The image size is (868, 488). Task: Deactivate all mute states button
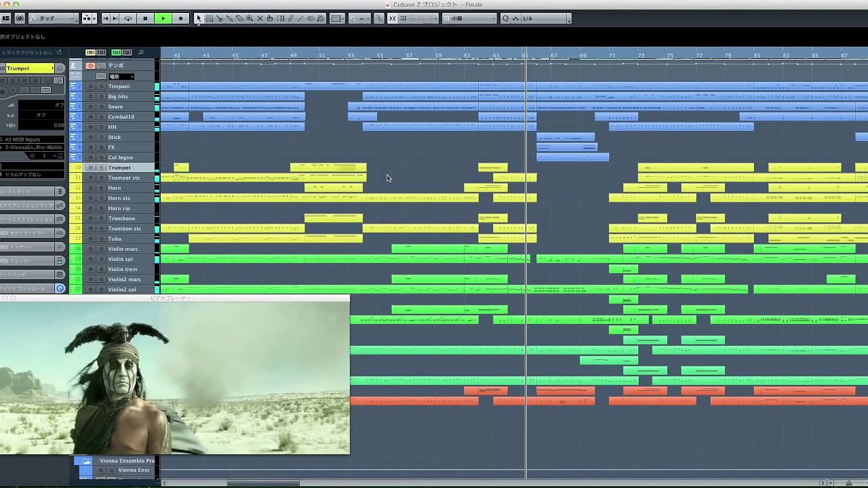click(x=90, y=52)
